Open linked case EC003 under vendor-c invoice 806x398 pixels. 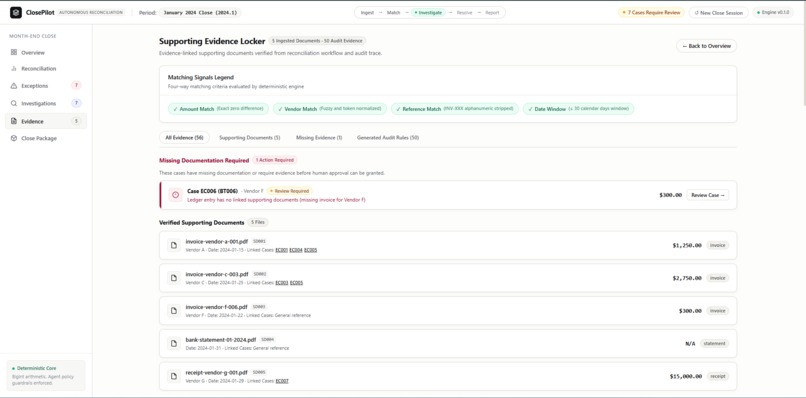pos(282,283)
